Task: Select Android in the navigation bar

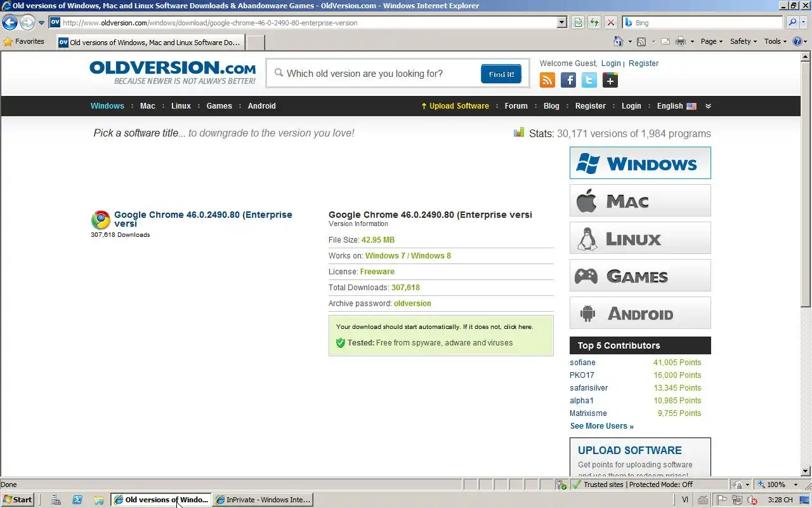Action: click(262, 106)
